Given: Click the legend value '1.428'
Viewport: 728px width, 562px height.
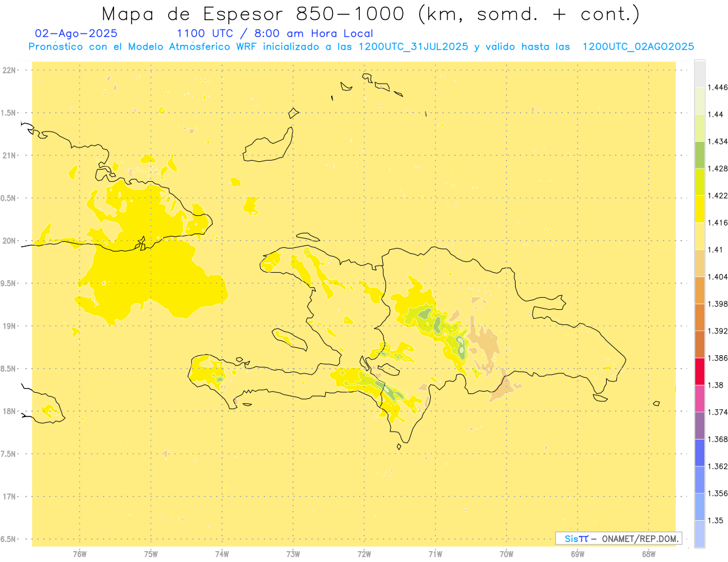Looking at the screenshot, I should tap(717, 169).
